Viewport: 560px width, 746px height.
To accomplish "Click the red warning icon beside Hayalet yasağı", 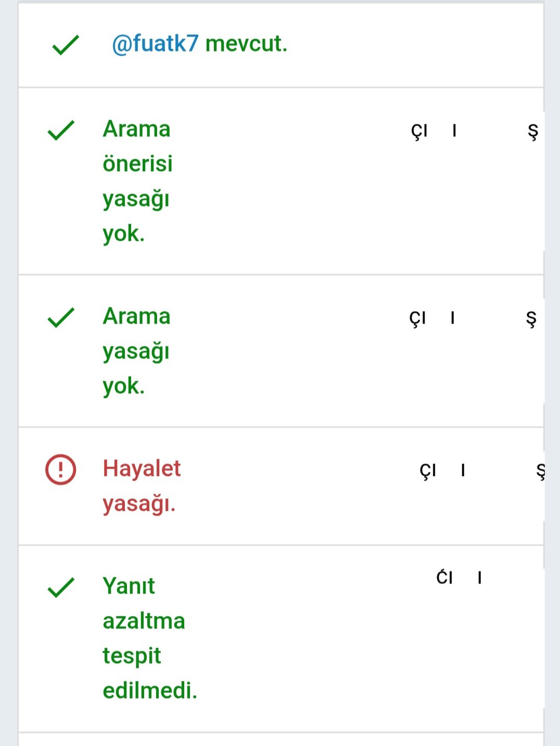I will pos(61,470).
